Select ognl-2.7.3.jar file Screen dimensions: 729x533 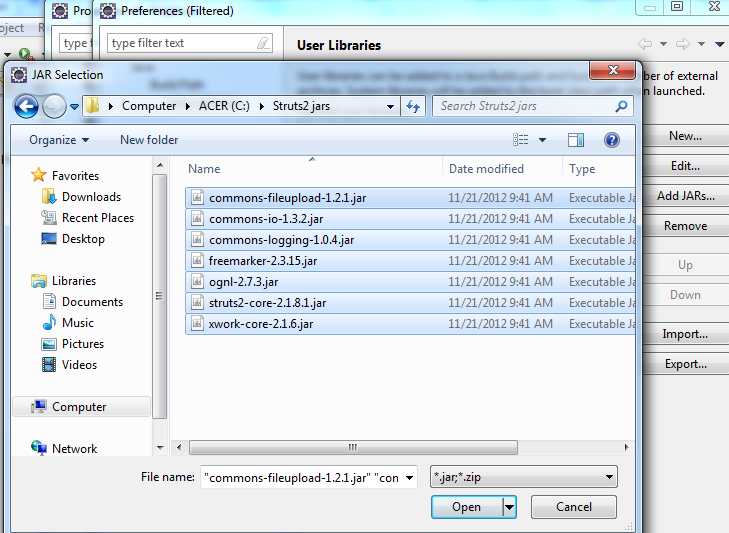(x=411, y=281)
